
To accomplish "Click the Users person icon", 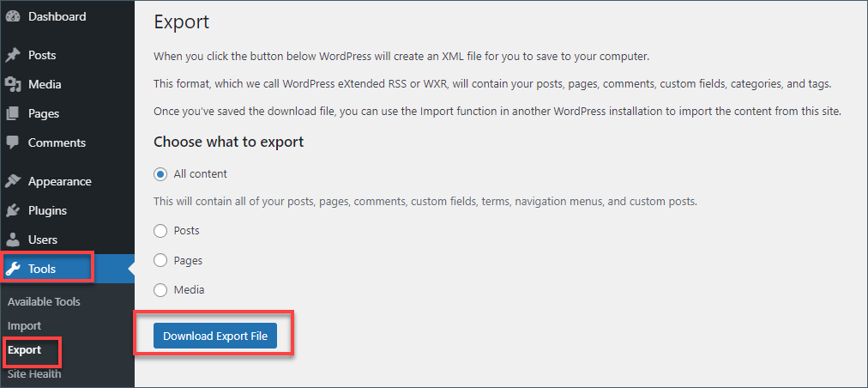I will pos(13,239).
